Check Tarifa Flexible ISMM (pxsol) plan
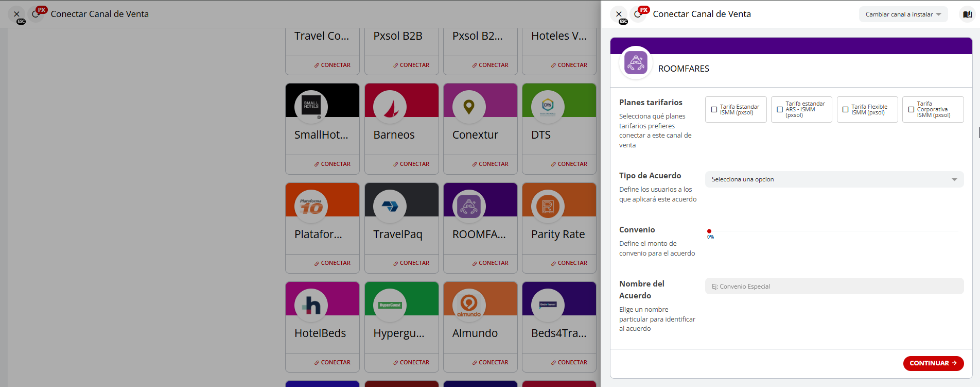 coord(845,110)
